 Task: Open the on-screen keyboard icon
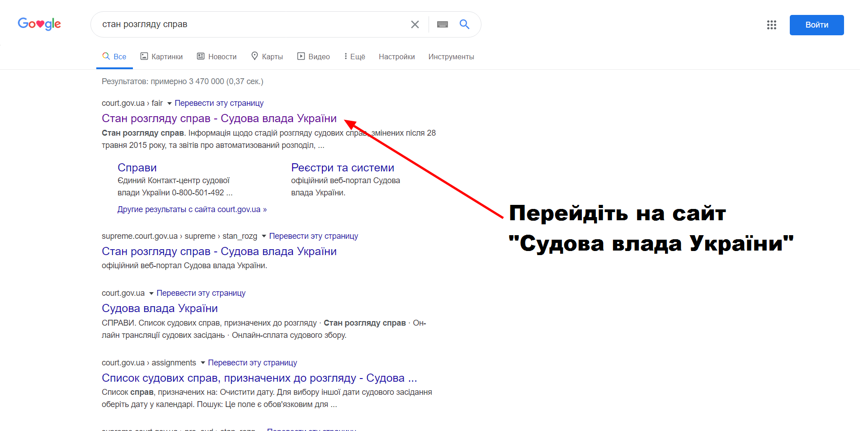tap(442, 24)
